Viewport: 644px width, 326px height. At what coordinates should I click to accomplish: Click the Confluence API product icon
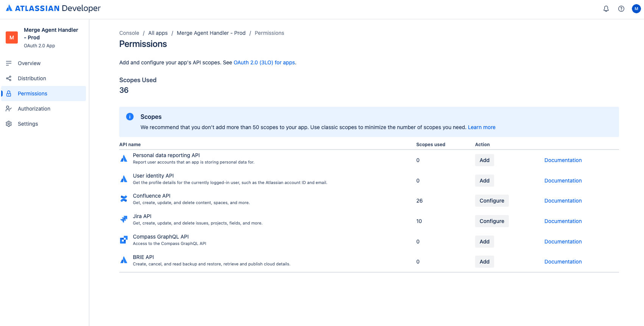pyautogui.click(x=124, y=199)
